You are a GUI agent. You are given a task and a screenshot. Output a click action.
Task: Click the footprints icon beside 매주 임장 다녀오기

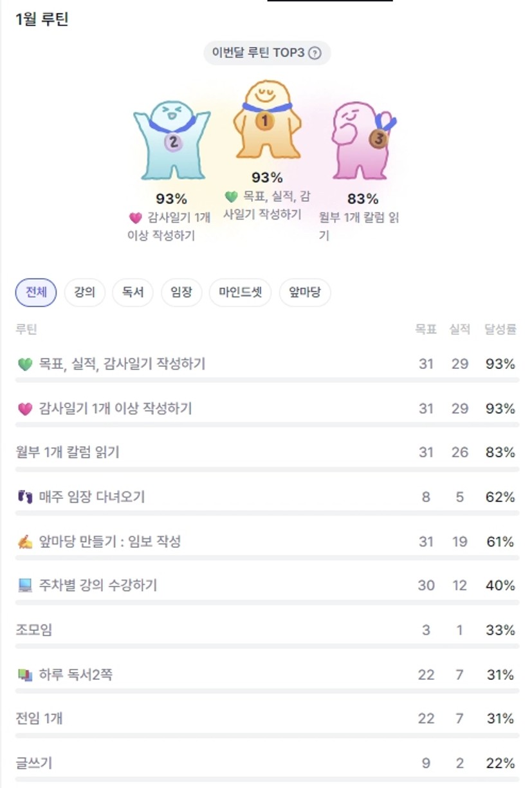(x=25, y=497)
